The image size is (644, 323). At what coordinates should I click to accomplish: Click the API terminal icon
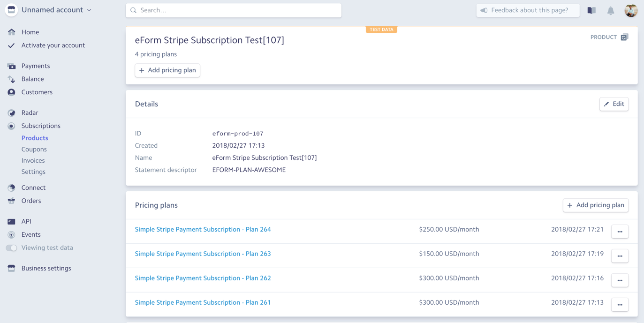[11, 222]
